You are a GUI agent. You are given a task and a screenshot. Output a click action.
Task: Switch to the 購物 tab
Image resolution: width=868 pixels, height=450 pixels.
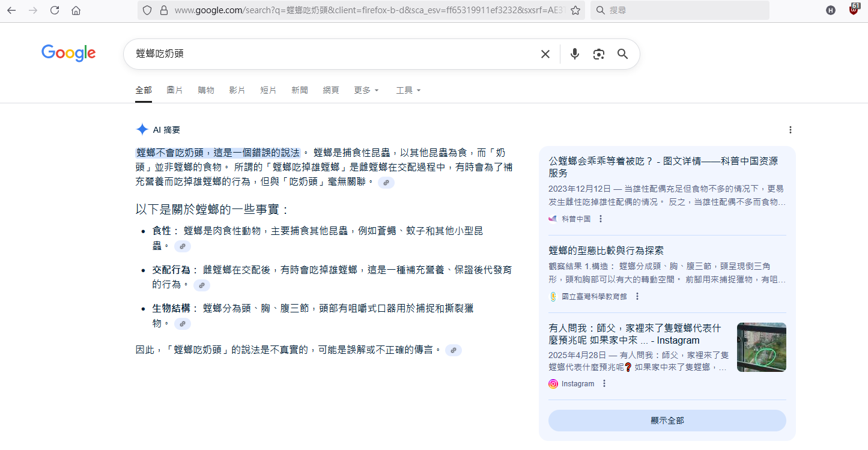click(x=206, y=90)
